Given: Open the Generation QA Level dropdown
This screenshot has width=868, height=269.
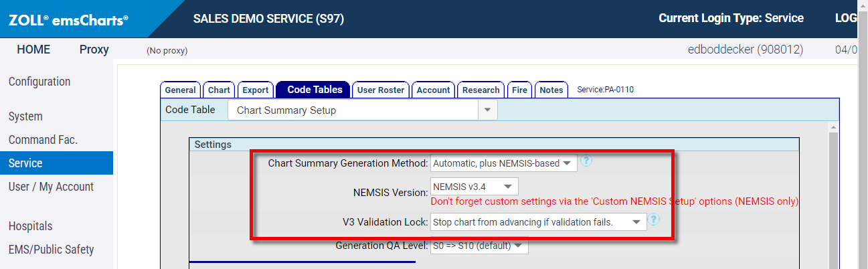Looking at the screenshot, I should click(479, 246).
